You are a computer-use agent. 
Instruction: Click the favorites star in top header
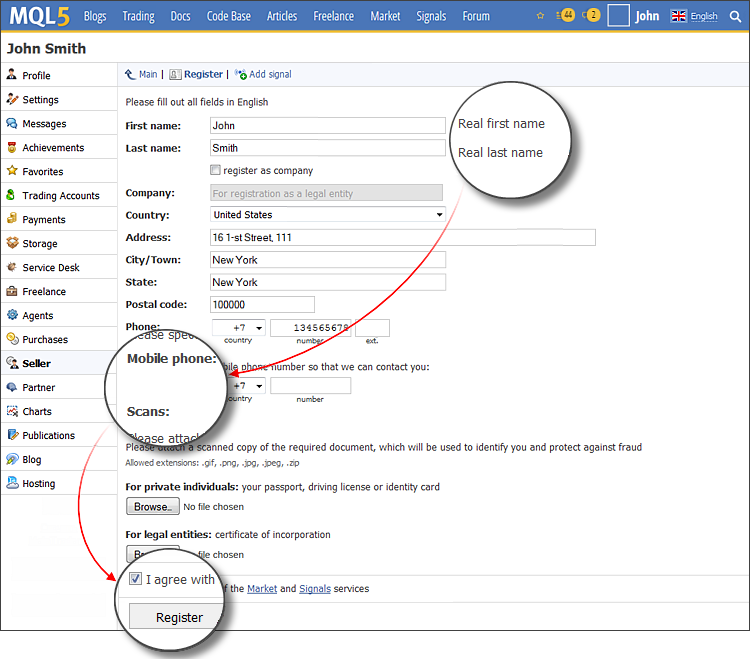540,16
